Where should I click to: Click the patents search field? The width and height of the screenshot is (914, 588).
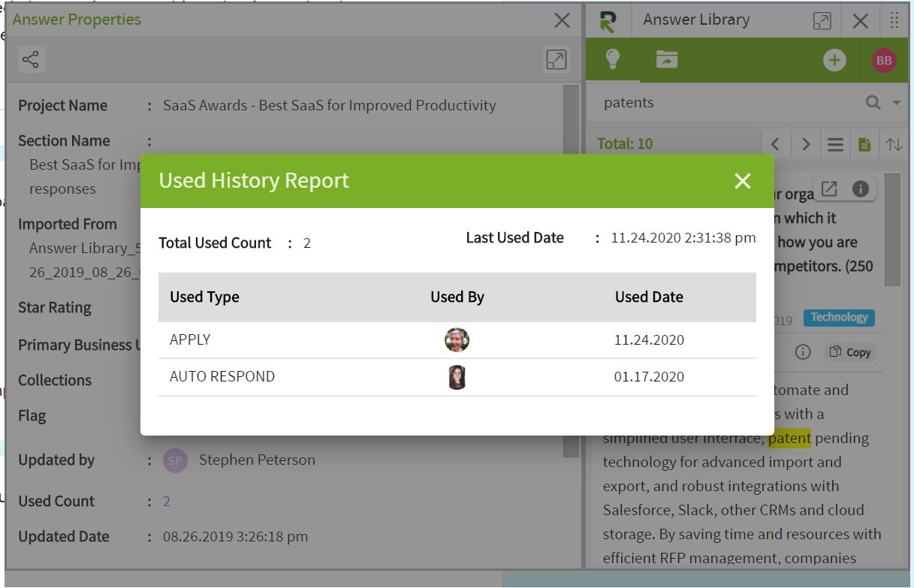click(x=728, y=102)
